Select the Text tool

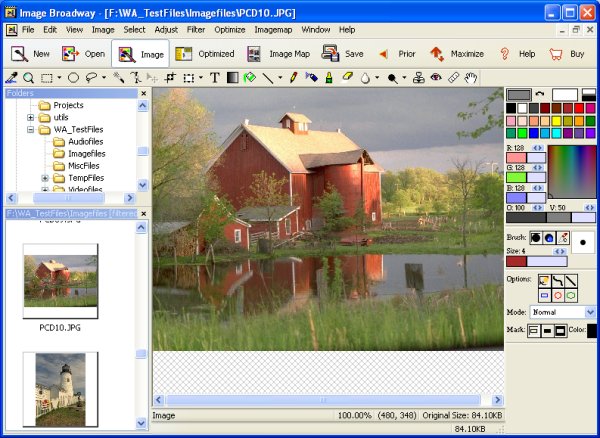pyautogui.click(x=215, y=77)
